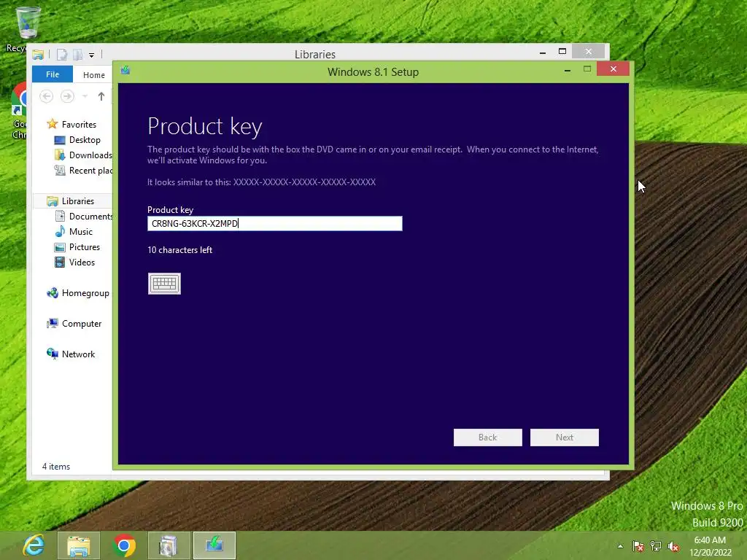Click the fourth taskbar installer icon
Screen dimensions: 747x560
pos(169,545)
